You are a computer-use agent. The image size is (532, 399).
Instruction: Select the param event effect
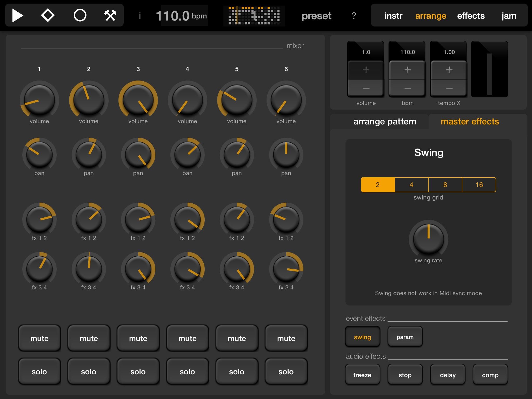405,337
